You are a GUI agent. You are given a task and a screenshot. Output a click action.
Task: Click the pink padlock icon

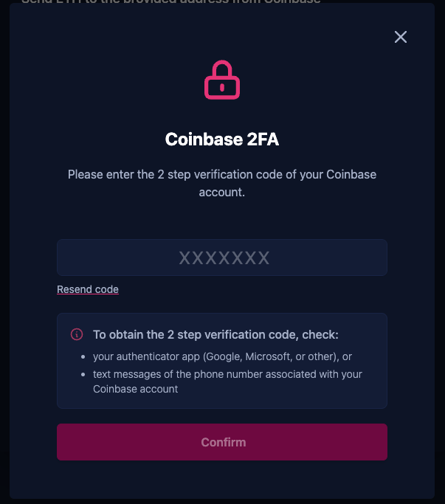pyautogui.click(x=222, y=80)
